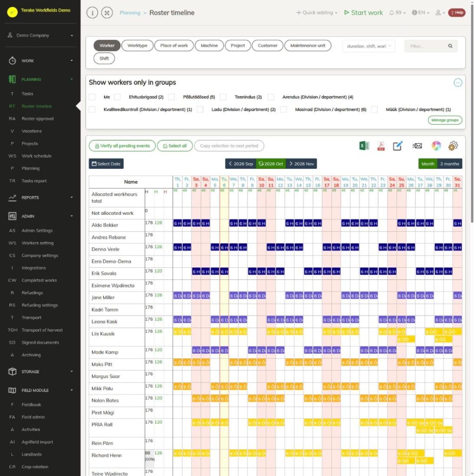The height and width of the screenshot is (476, 474).
Task: Tick the Me group checkbox
Action: [x=92, y=97]
